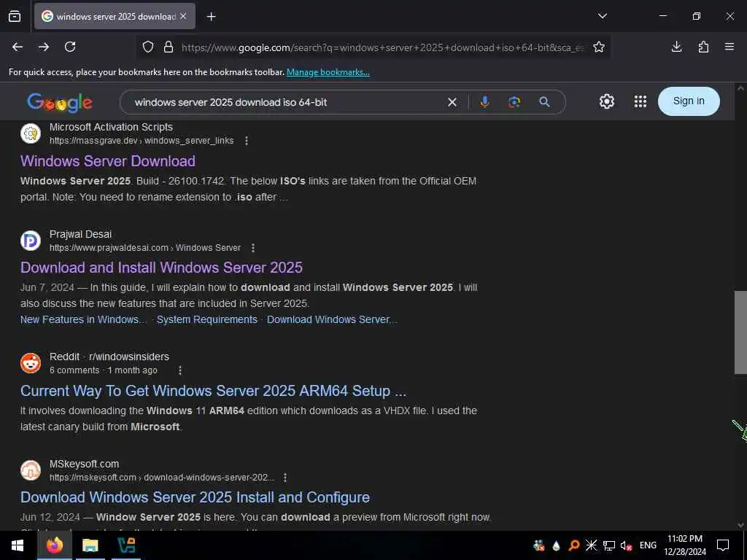747x560 pixels.
Task: Open more options for MSkeysoft result
Action: 285,477
